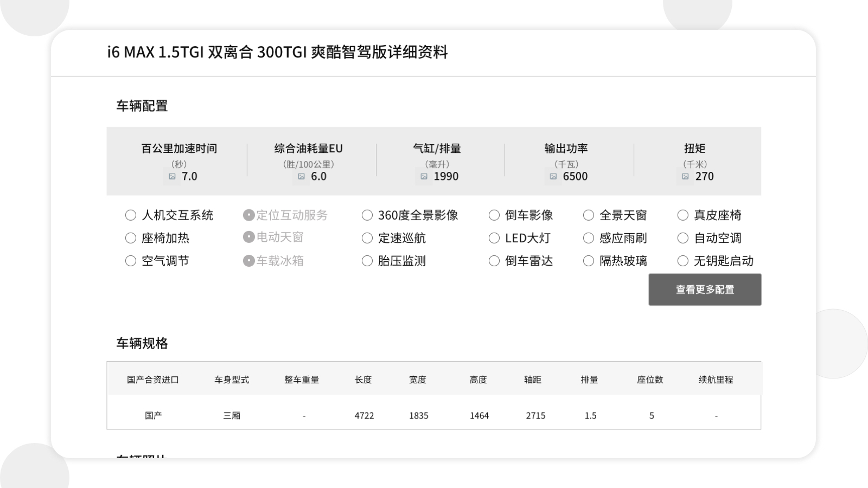This screenshot has height=488, width=868.
Task: Click the 输出功率 label
Action: (x=566, y=148)
